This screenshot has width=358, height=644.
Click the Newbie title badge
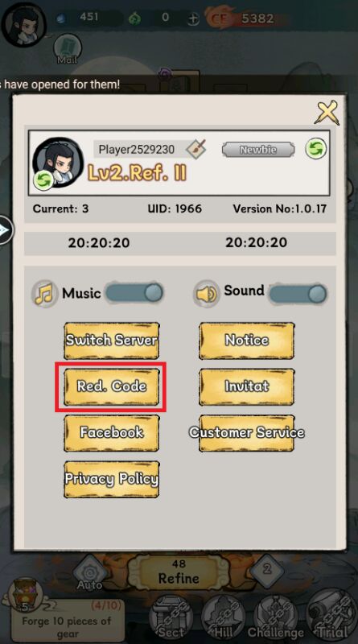258,150
